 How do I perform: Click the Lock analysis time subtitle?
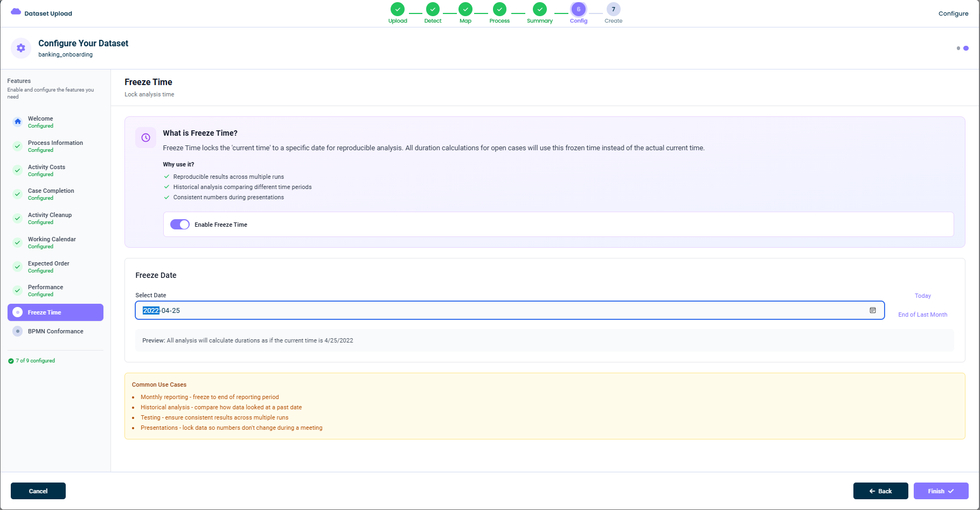tap(149, 94)
